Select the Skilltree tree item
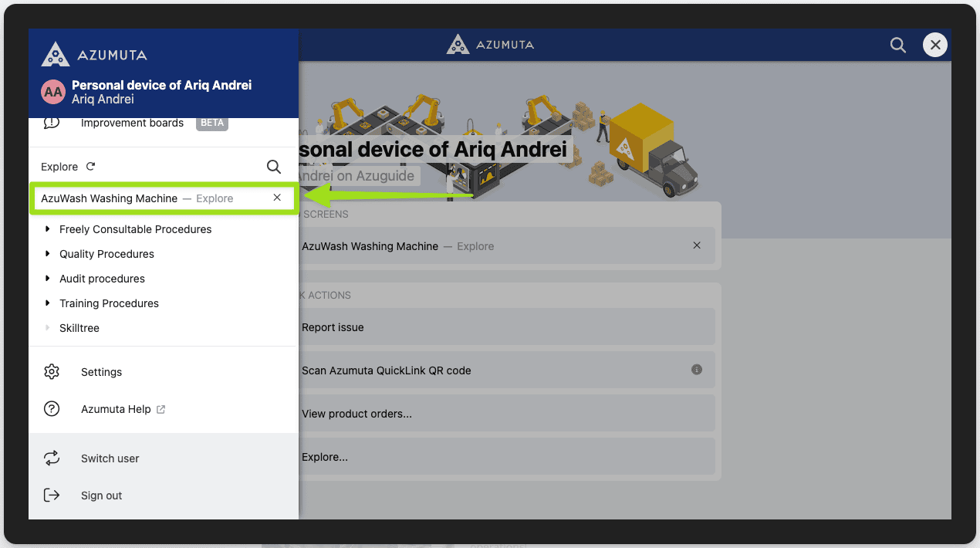980x548 pixels. (79, 328)
